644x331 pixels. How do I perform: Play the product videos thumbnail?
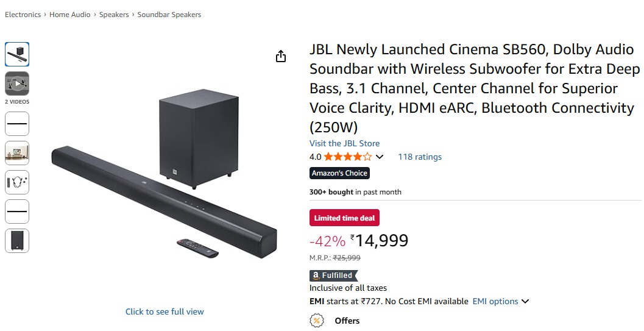pyautogui.click(x=17, y=83)
